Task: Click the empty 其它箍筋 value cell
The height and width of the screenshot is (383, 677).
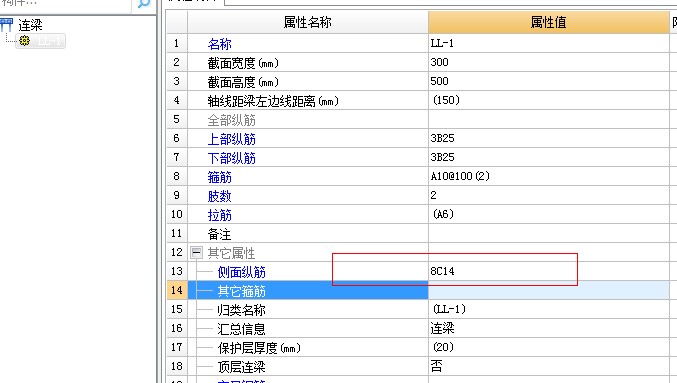Action: (x=548, y=290)
